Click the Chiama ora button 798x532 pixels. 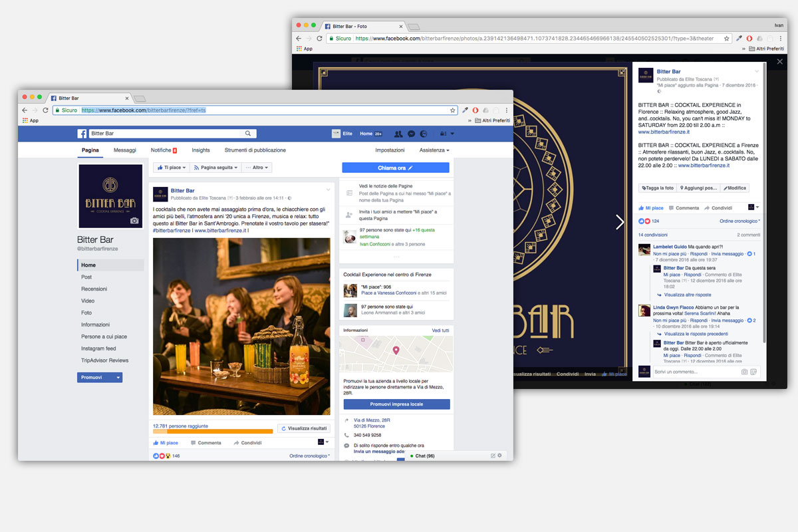[x=396, y=168]
